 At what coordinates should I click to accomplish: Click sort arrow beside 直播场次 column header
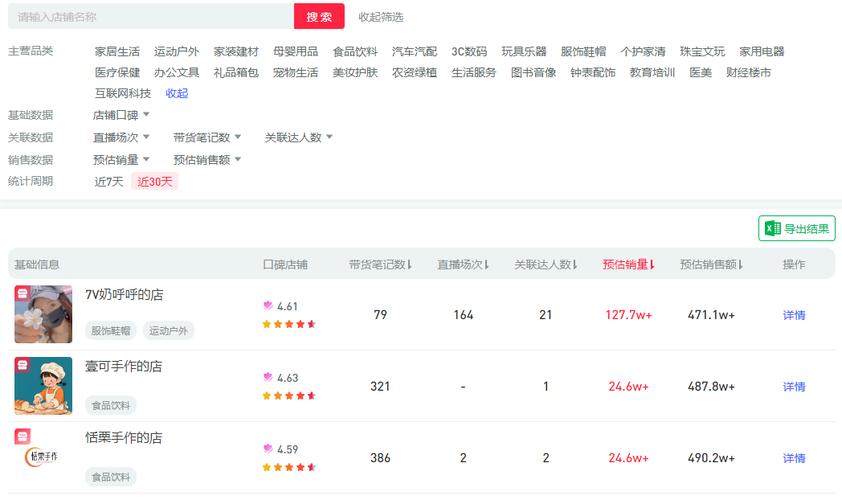(487, 265)
